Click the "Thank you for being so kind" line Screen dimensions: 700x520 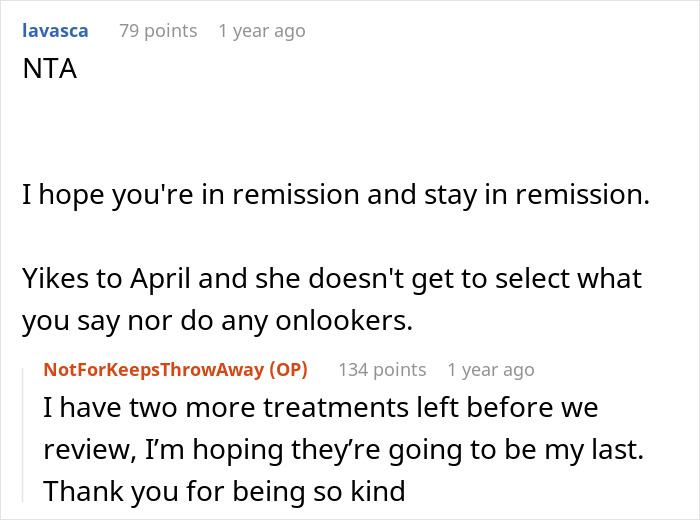pyautogui.click(x=224, y=491)
